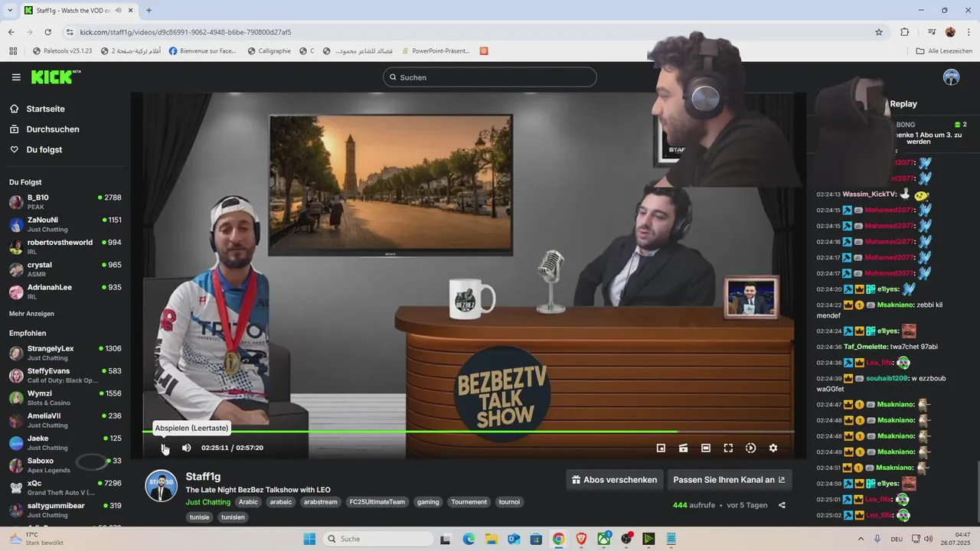Click the Abos verschenken button
The width and height of the screenshot is (980, 551).
(615, 480)
